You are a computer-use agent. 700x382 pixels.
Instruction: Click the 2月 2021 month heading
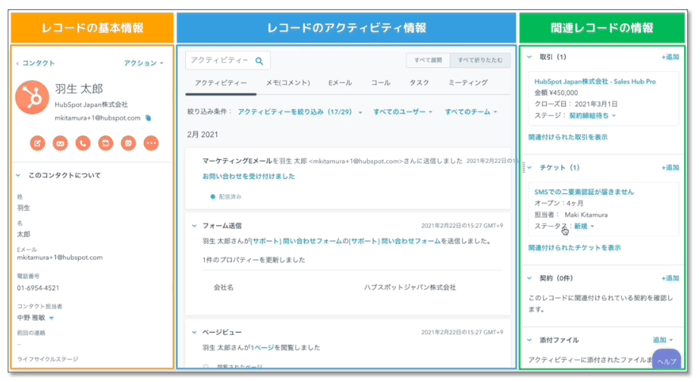click(203, 135)
